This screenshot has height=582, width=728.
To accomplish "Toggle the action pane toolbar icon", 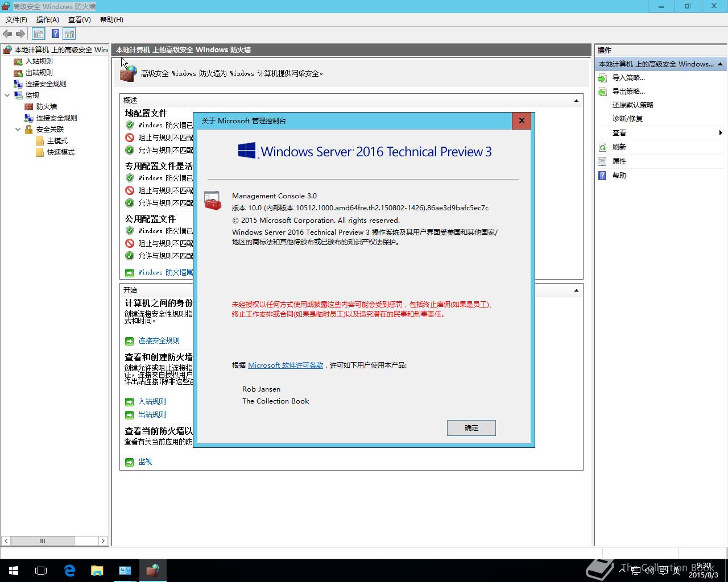I will (x=69, y=34).
